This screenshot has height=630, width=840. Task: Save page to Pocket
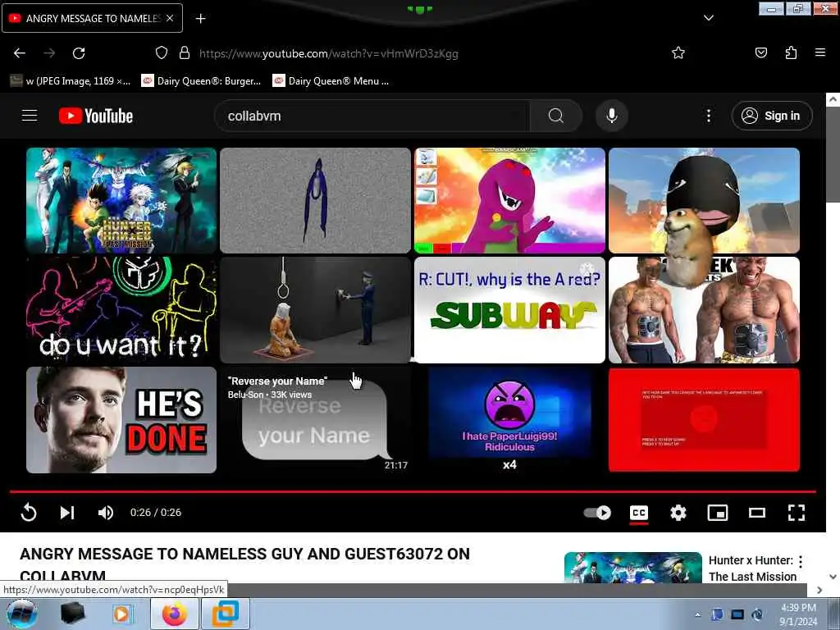(x=760, y=53)
